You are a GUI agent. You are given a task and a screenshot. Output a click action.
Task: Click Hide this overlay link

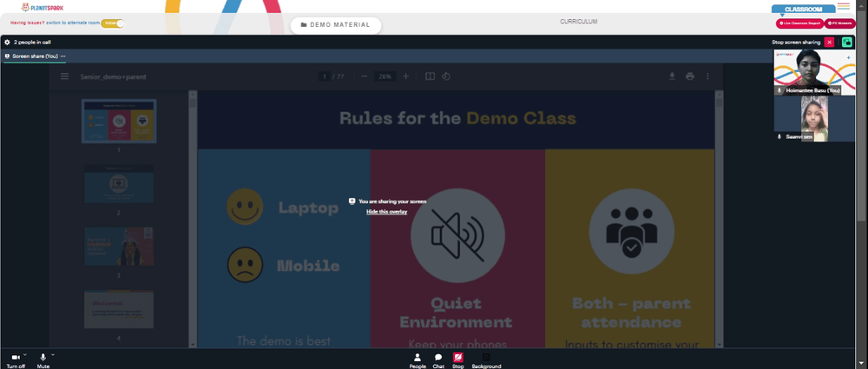(x=386, y=212)
